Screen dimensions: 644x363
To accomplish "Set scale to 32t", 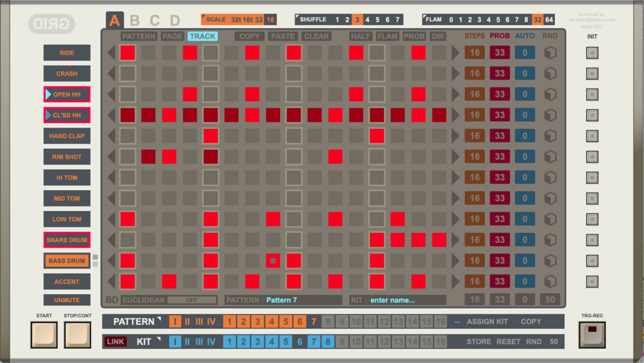I will (236, 19).
